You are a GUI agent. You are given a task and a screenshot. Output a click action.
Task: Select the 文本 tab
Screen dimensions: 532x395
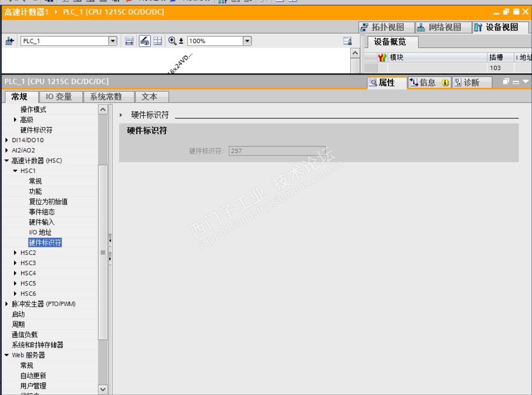coord(152,96)
